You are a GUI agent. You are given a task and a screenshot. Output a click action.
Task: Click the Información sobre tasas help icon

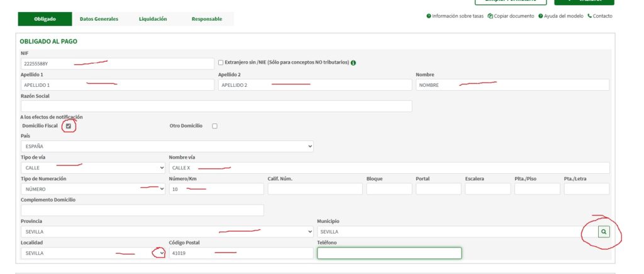(429, 16)
